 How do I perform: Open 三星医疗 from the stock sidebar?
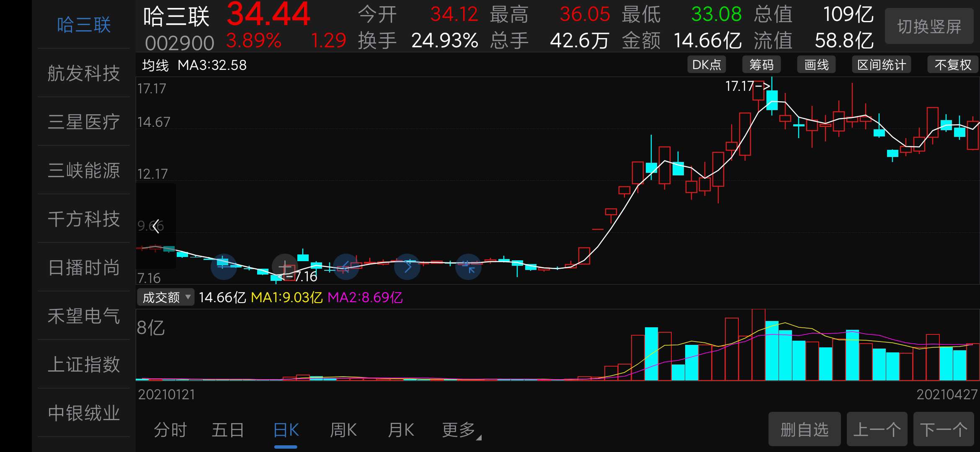point(84,122)
